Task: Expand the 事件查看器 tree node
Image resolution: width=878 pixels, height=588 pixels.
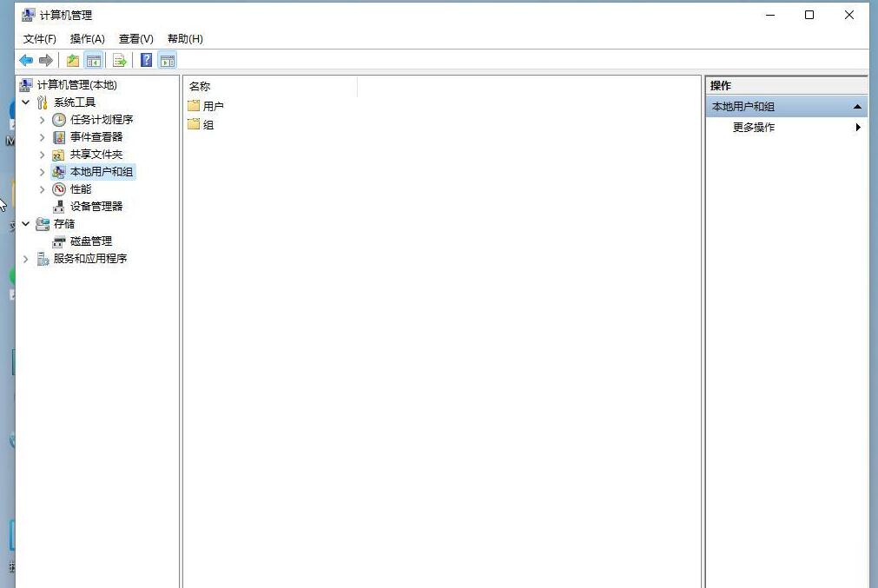Action: [42, 136]
